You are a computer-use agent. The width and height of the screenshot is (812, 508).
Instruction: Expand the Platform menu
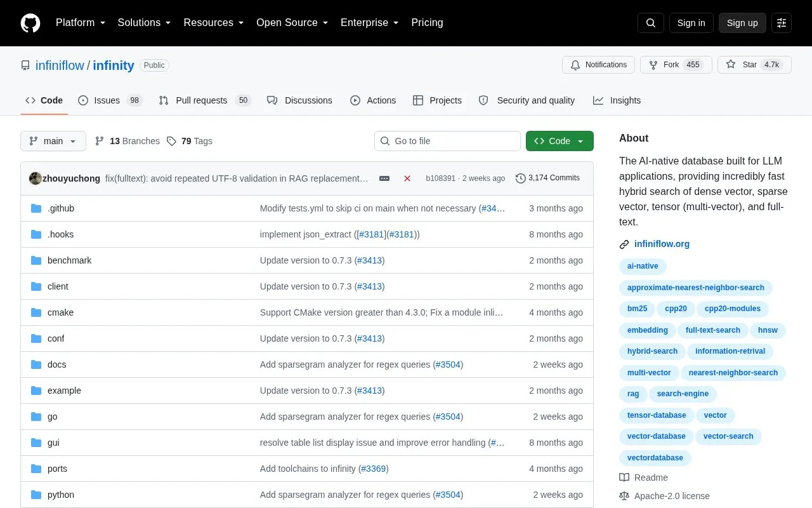[81, 23]
